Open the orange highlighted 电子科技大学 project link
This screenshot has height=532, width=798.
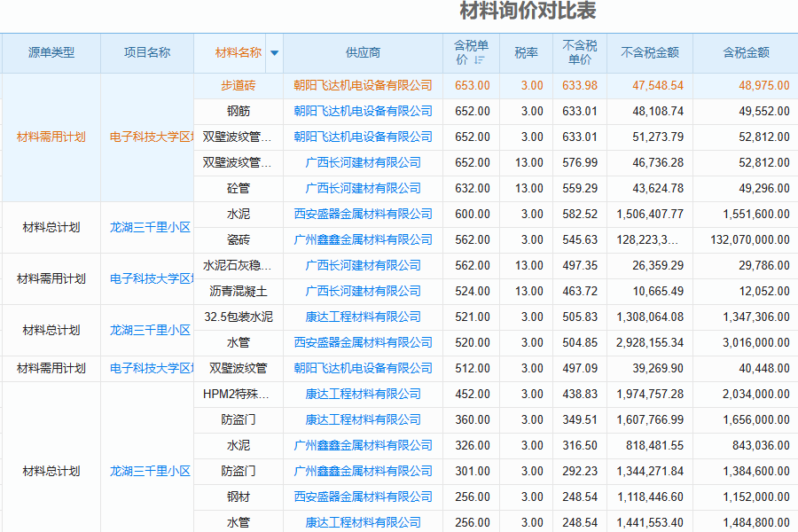(151, 137)
